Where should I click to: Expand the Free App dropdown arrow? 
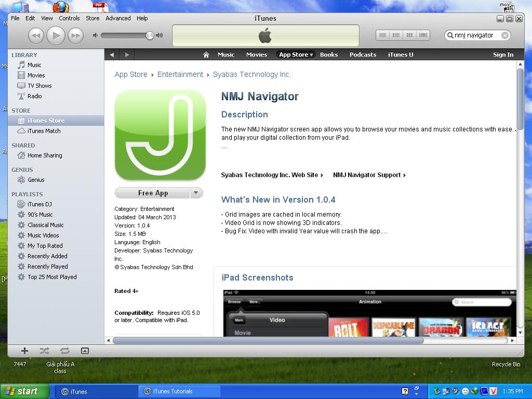coord(196,193)
